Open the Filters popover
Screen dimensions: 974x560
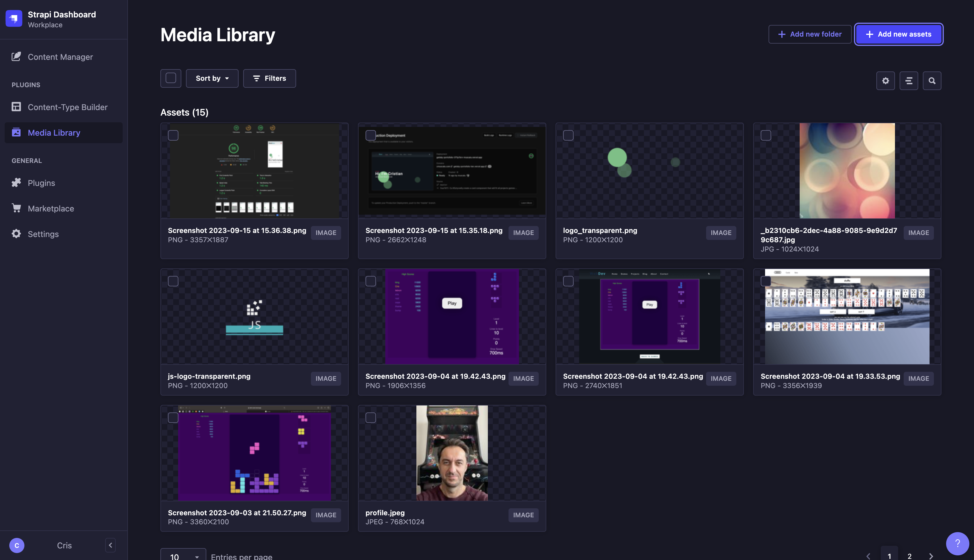269,78
